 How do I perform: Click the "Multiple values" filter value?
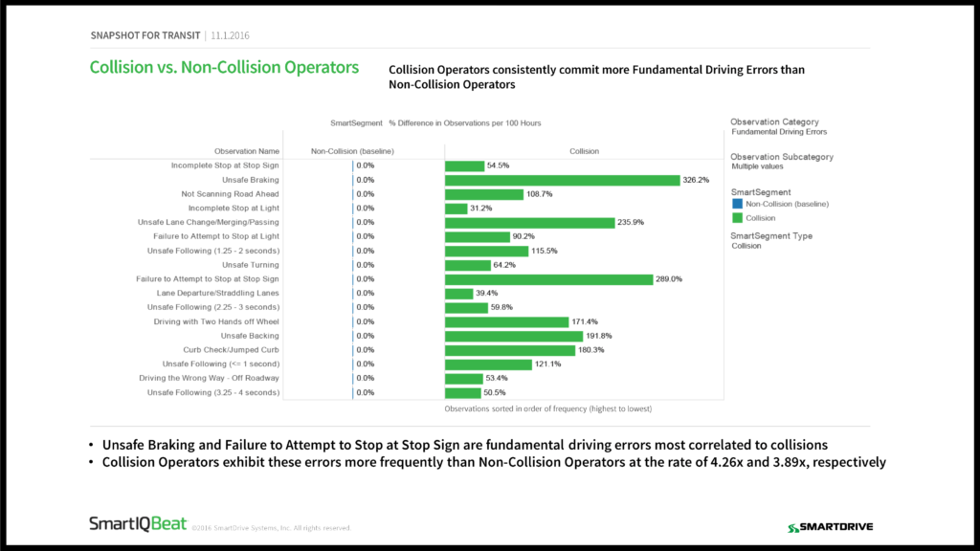tap(758, 166)
